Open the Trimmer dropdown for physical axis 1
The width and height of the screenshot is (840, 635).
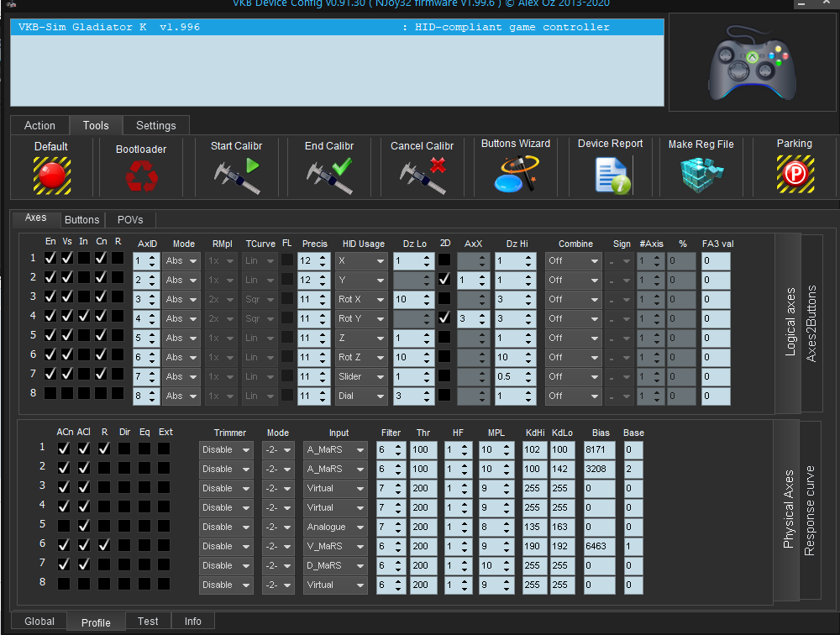[225, 450]
